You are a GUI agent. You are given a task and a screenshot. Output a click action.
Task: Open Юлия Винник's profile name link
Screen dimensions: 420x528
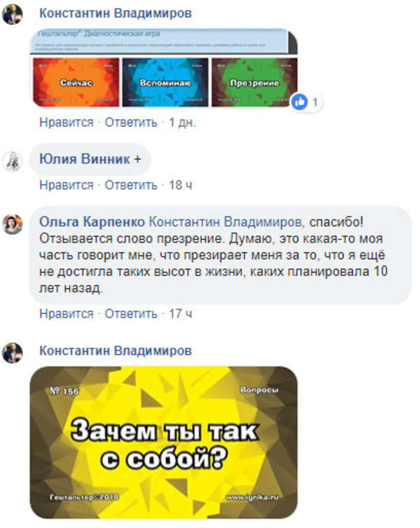85,159
